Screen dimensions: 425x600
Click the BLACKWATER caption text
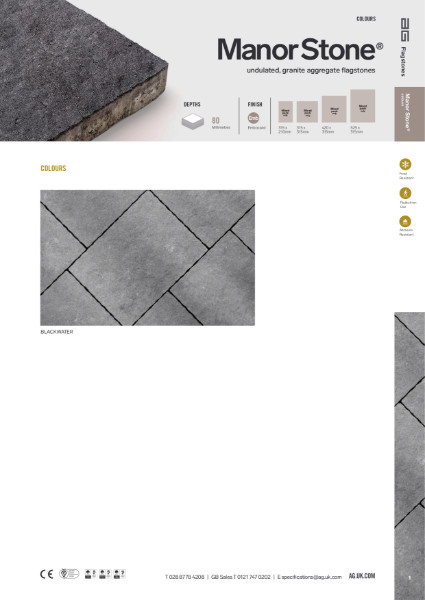57,332
